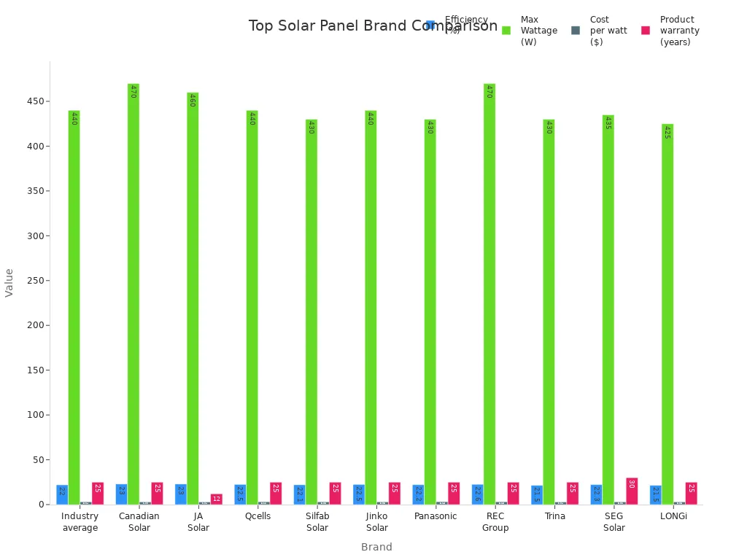The height and width of the screenshot is (560, 747).
Task: Toggle the Max Wattage (W) legend label
Action: [538, 31]
